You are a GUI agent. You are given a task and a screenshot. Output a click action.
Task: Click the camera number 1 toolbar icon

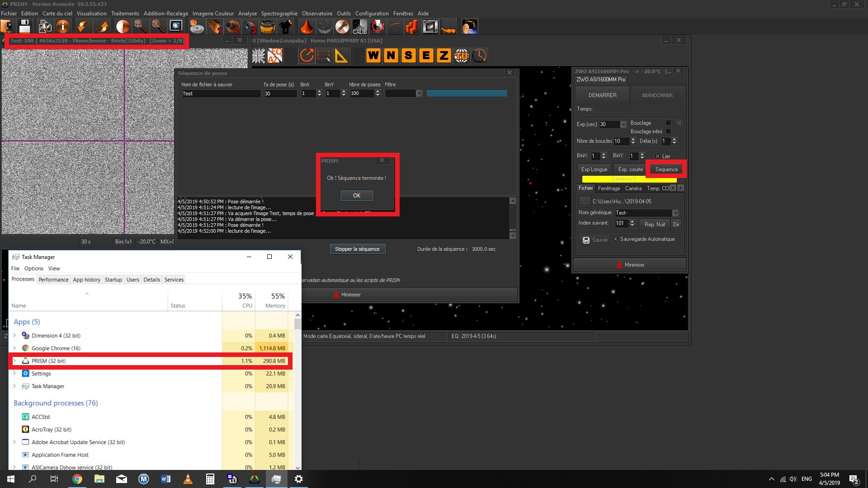point(215,27)
